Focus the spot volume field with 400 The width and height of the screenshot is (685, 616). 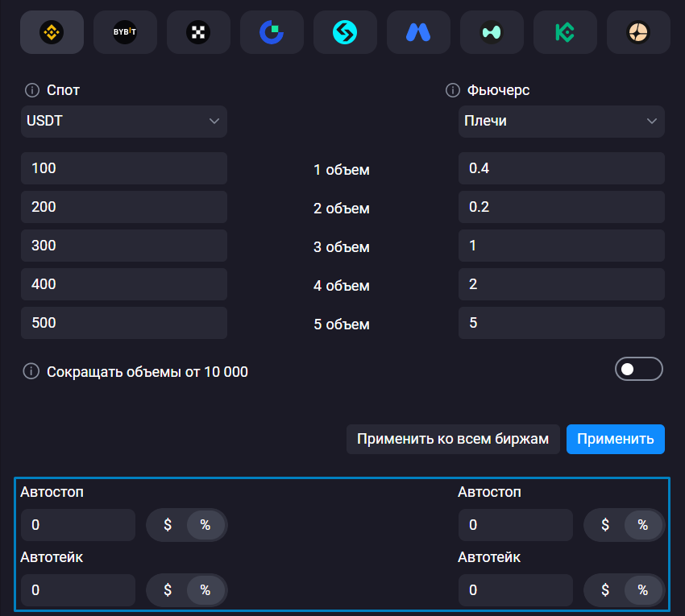[x=124, y=284]
